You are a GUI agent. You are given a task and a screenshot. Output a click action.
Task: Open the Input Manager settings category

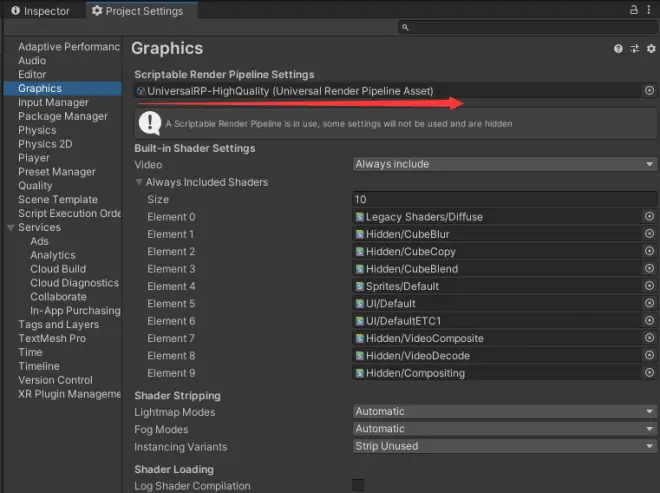point(53,102)
